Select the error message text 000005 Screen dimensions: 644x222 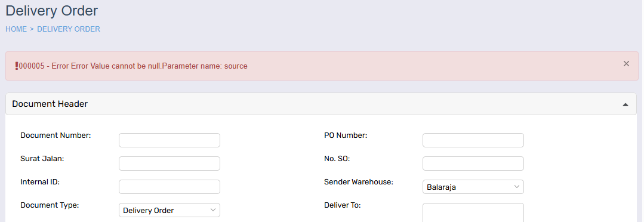point(32,66)
